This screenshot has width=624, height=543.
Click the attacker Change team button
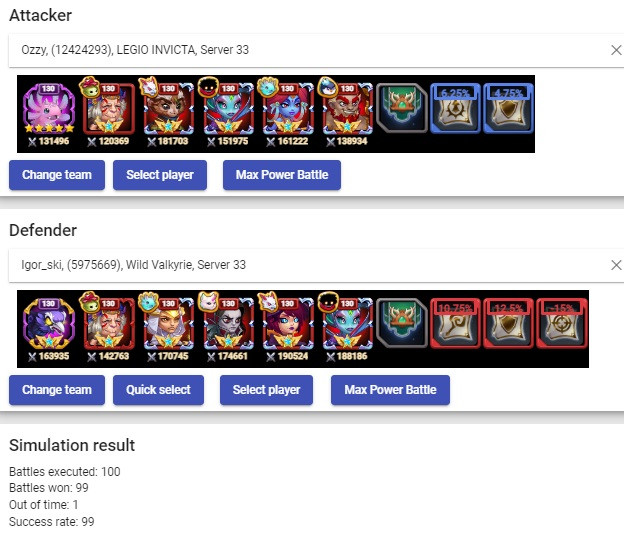(x=57, y=175)
